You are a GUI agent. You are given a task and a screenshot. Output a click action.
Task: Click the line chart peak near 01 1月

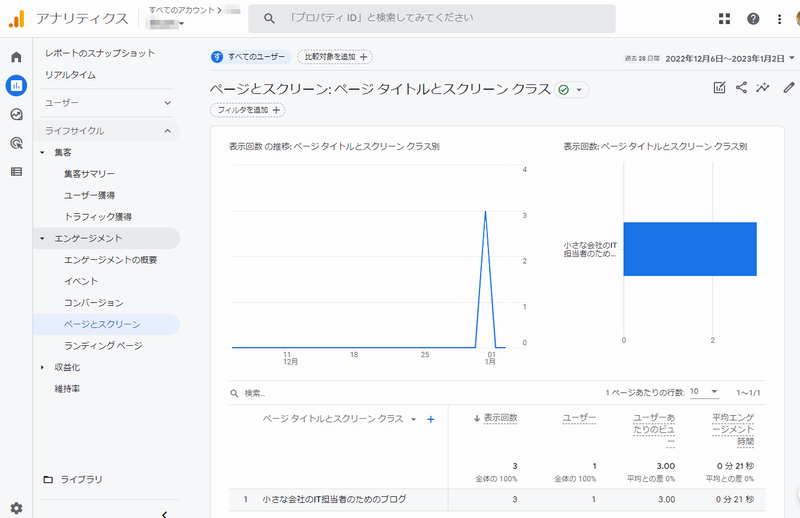485,212
